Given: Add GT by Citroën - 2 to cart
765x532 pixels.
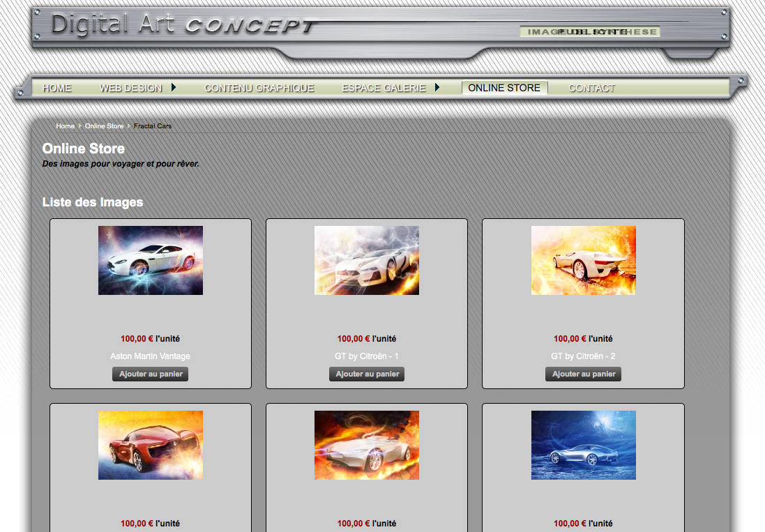Looking at the screenshot, I should (584, 374).
